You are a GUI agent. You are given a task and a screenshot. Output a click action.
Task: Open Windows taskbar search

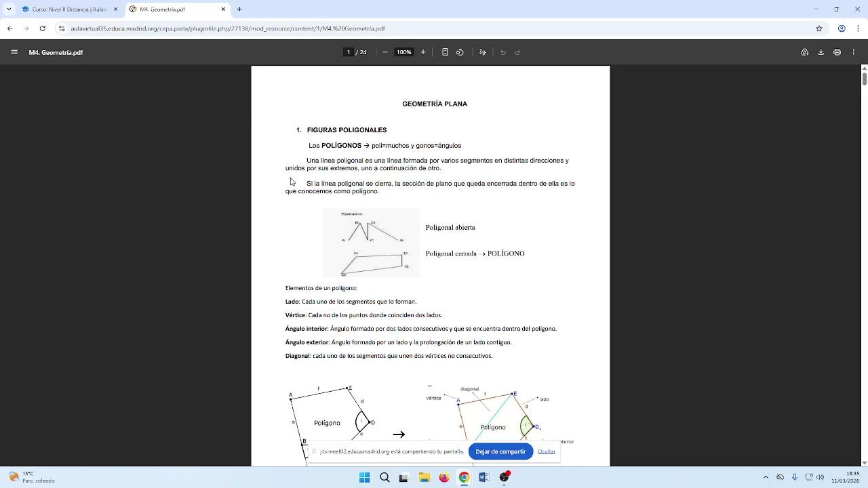pos(384,477)
